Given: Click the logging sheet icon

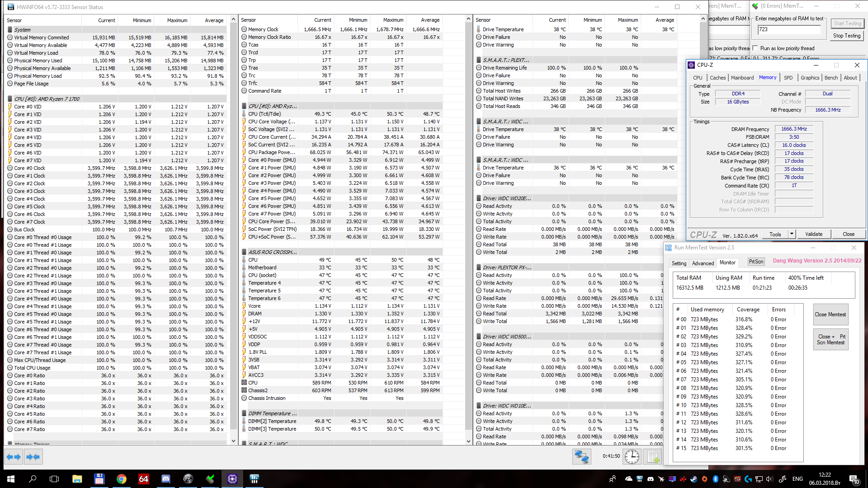Looking at the screenshot, I should [653, 456].
